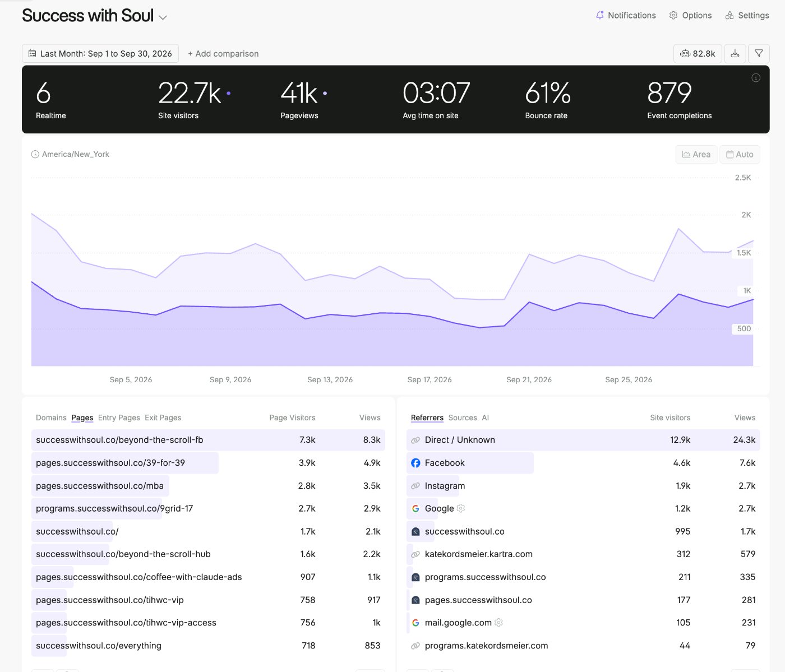Select the Event completions metric

tap(679, 100)
